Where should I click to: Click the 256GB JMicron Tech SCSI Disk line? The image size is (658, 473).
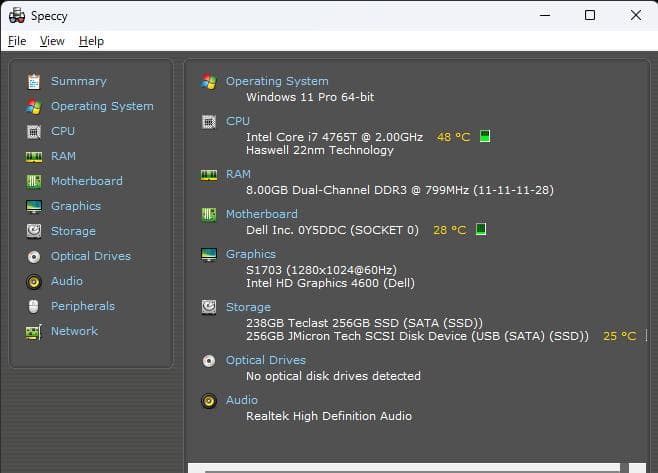[x=418, y=336]
